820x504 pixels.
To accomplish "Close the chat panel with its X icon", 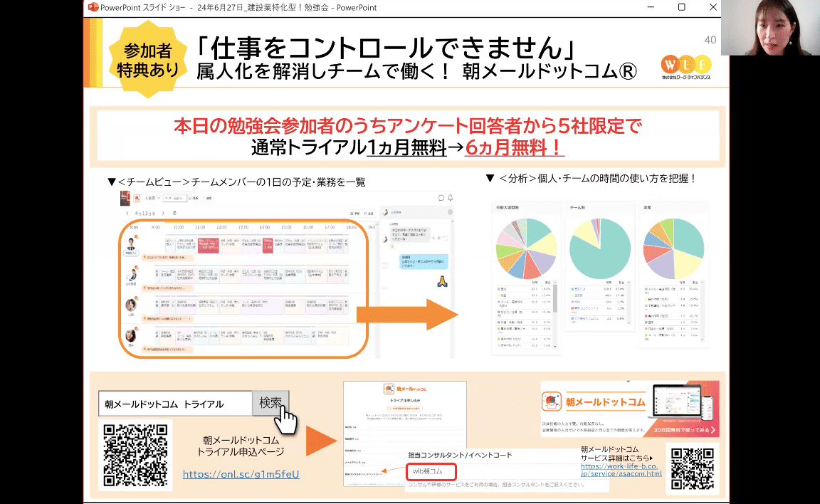I will click(x=451, y=212).
